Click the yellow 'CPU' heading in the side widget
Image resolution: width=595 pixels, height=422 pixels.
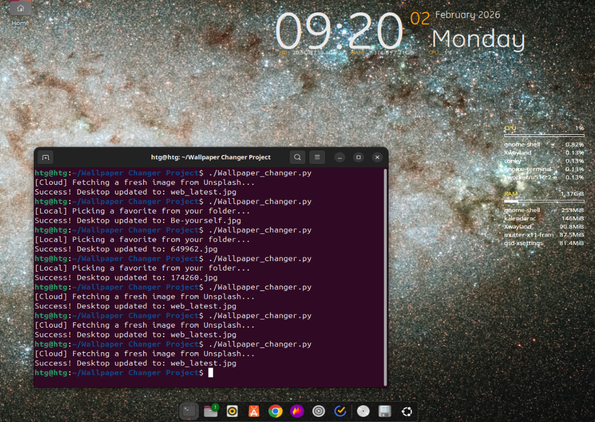(x=510, y=128)
